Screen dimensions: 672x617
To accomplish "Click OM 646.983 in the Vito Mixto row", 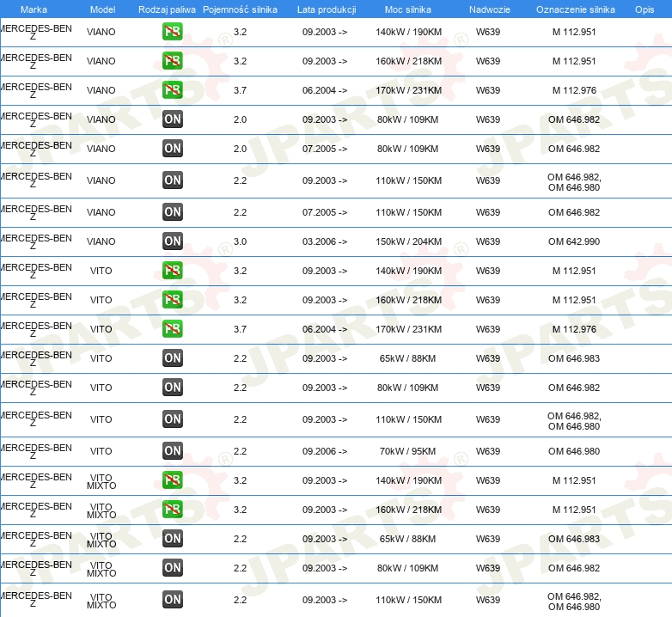I will click(574, 539).
